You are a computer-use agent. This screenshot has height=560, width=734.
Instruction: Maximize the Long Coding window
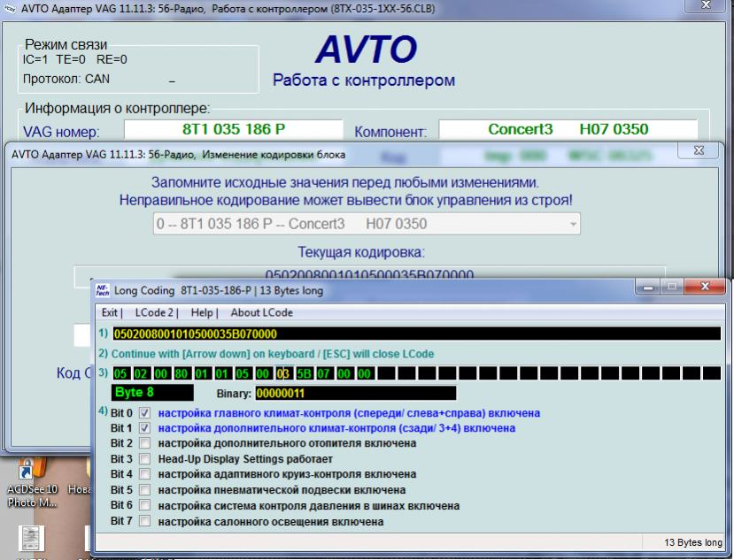click(672, 287)
